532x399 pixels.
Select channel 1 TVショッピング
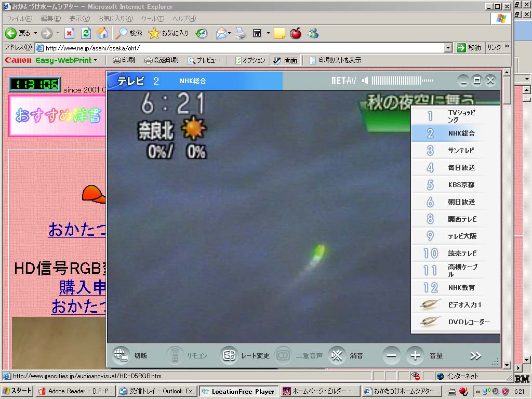pos(456,116)
